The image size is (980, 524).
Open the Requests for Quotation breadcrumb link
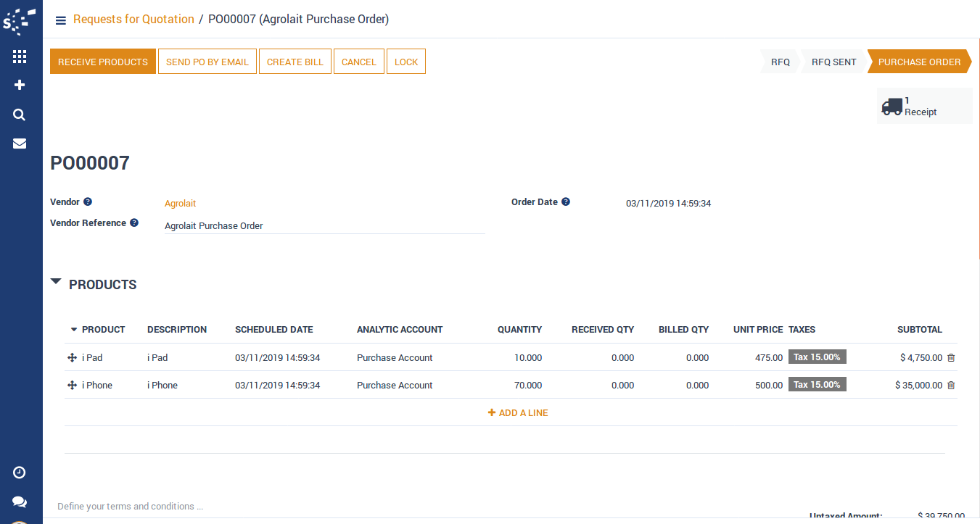(133, 20)
